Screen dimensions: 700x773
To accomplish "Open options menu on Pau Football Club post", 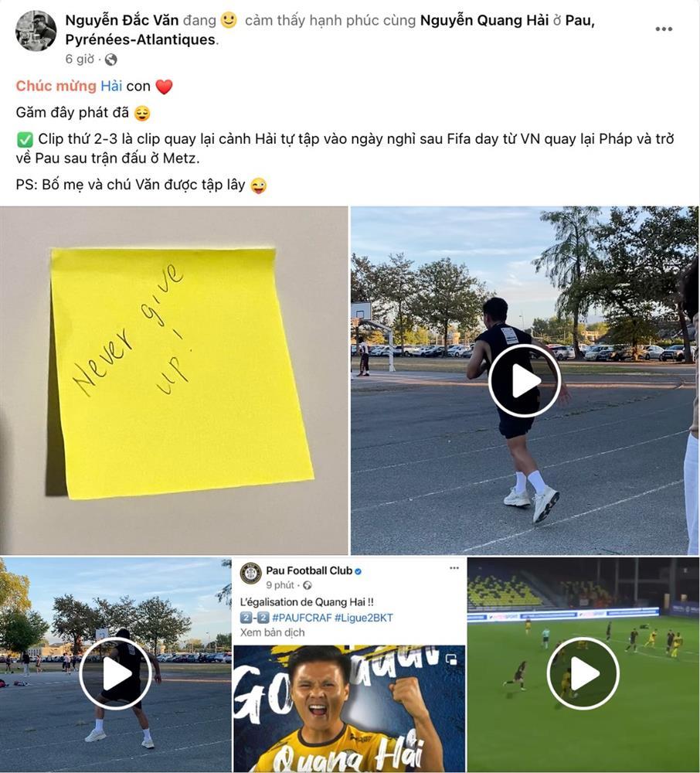I will [x=454, y=568].
